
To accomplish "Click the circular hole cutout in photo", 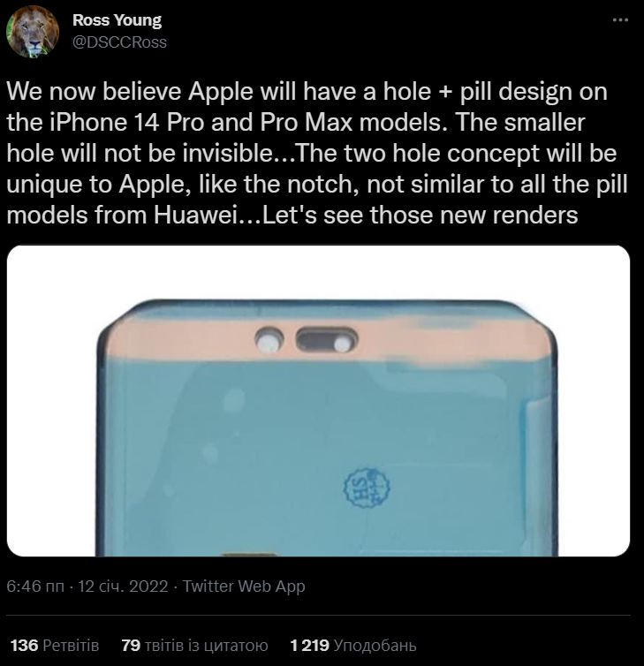I will coord(269,340).
